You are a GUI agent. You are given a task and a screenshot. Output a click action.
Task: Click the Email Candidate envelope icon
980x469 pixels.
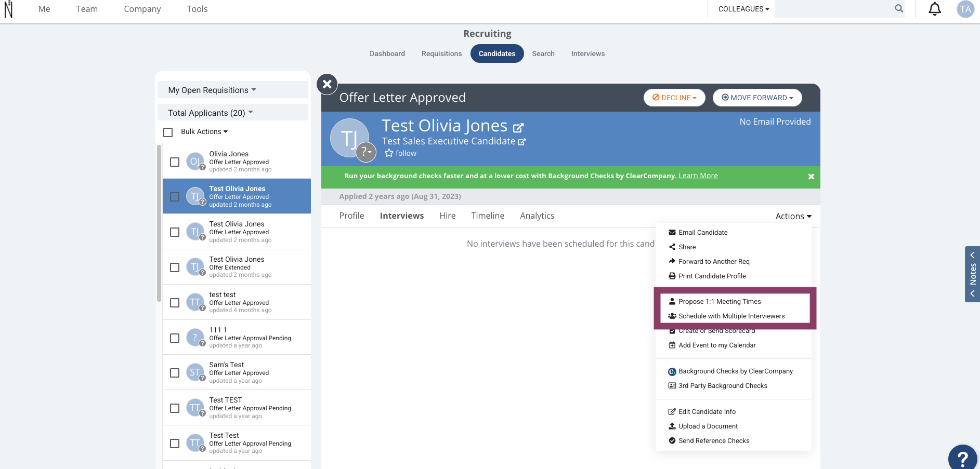tap(672, 232)
